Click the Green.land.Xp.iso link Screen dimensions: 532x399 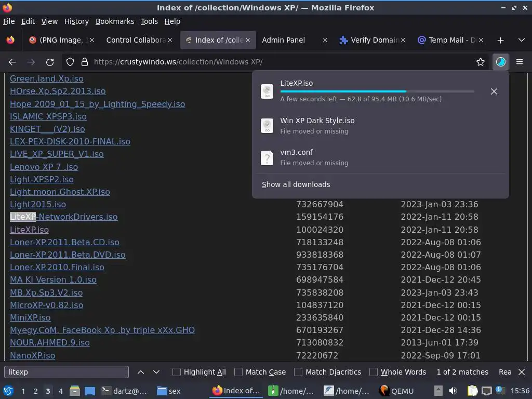46,79
